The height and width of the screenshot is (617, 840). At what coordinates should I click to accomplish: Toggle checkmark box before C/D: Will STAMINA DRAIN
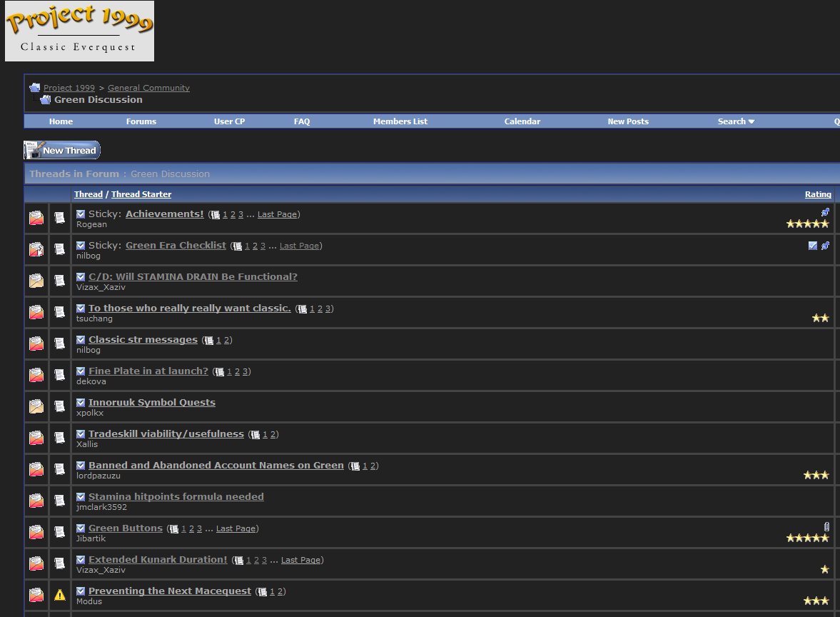tap(81, 276)
